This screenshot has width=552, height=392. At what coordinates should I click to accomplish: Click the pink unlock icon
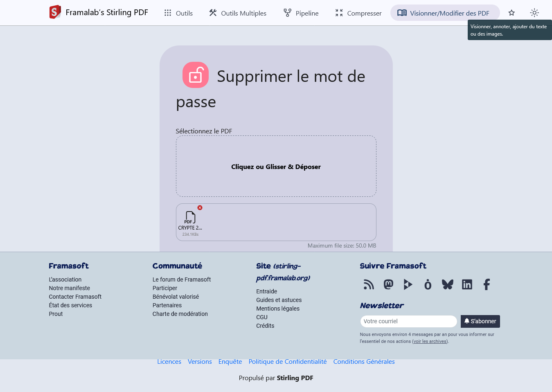coord(196,75)
